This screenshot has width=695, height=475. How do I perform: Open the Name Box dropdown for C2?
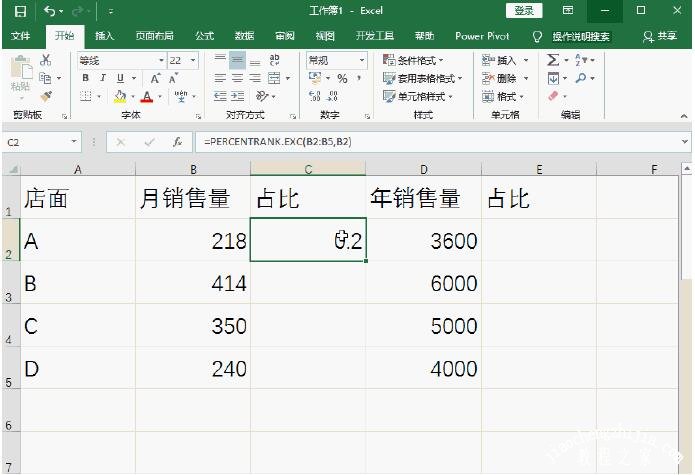tap(75, 142)
